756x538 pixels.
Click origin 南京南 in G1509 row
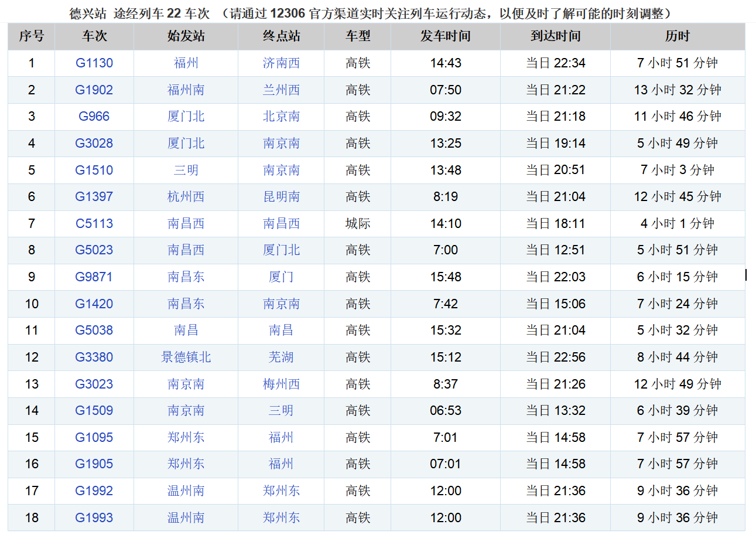[186, 410]
